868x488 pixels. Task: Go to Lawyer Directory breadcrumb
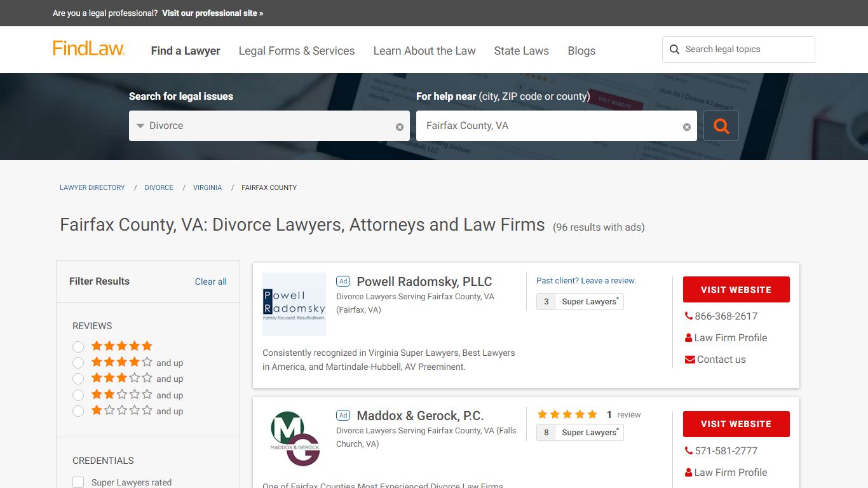pyautogui.click(x=92, y=187)
